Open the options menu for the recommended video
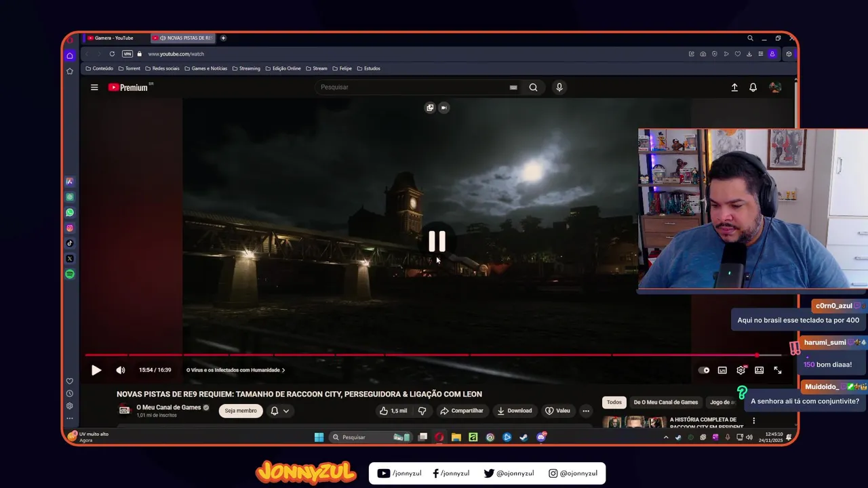 [753, 421]
